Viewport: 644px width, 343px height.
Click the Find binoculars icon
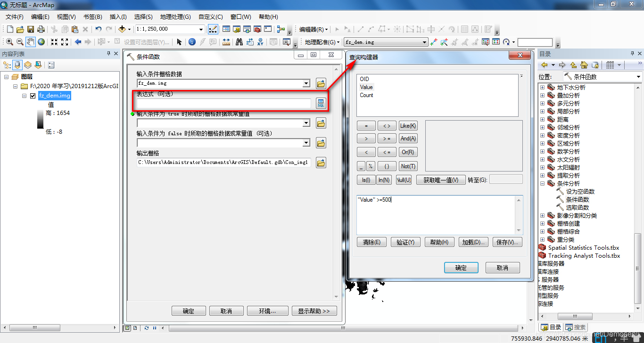[239, 42]
